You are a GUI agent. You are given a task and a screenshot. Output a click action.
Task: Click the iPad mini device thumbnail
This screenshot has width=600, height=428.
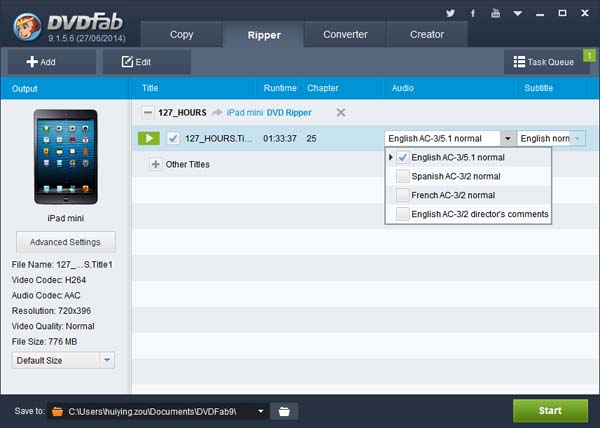pos(65,157)
